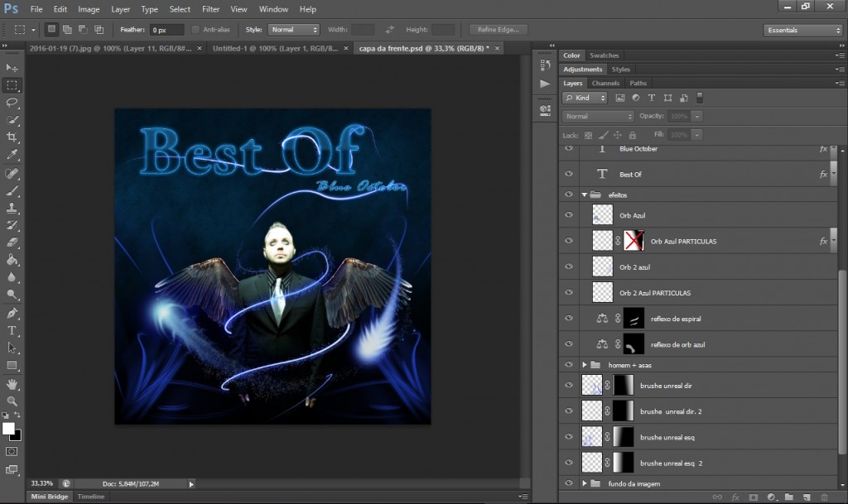Click the new selection mode icon
848x504 pixels.
[51, 29]
